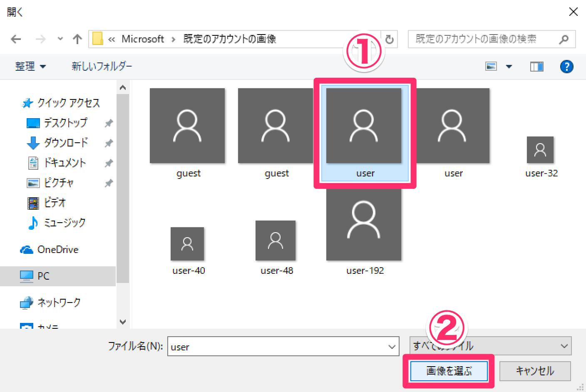Viewport: 586px width, 392px height.
Task: Click the pin icon next to ドキュメント
Action: pyautogui.click(x=109, y=163)
